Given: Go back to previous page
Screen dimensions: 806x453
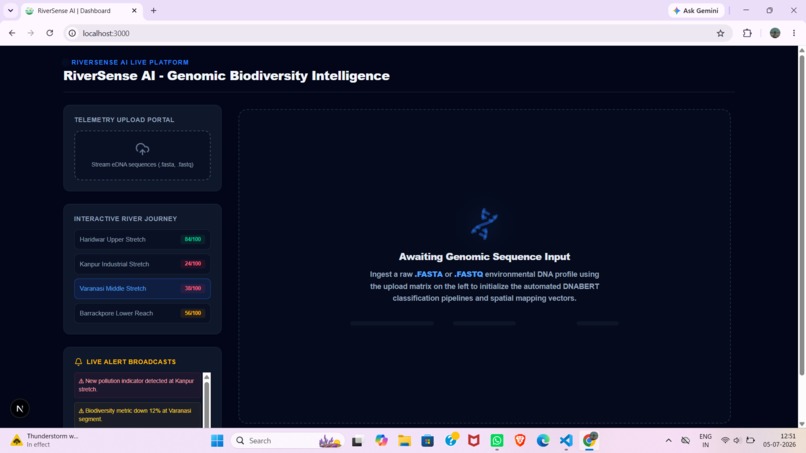Looking at the screenshot, I should click(12, 33).
